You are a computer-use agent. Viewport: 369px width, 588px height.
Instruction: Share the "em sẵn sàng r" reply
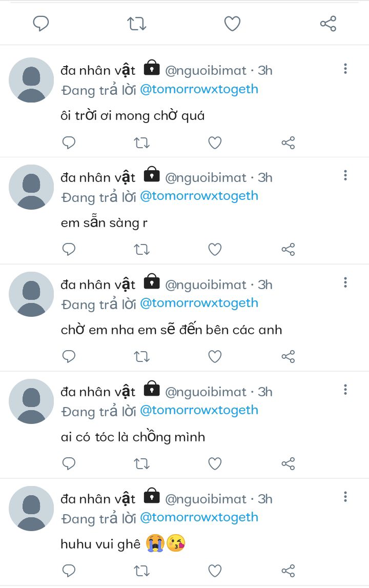[288, 250]
